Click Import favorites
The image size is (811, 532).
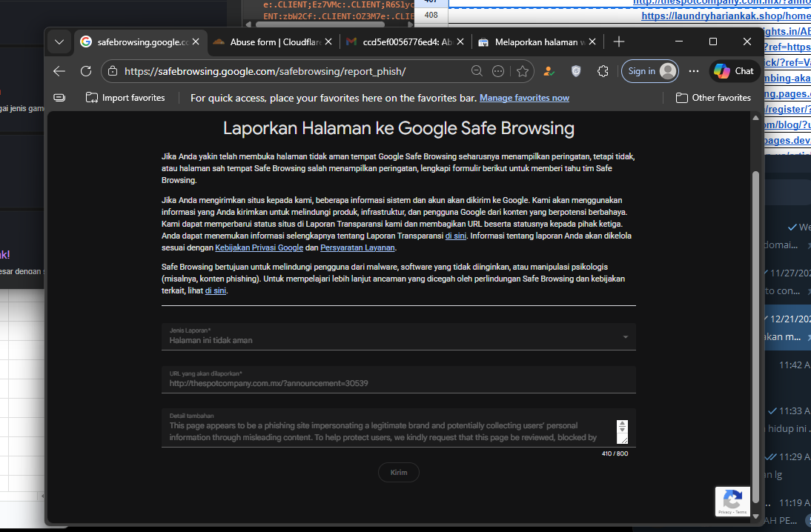(125, 98)
